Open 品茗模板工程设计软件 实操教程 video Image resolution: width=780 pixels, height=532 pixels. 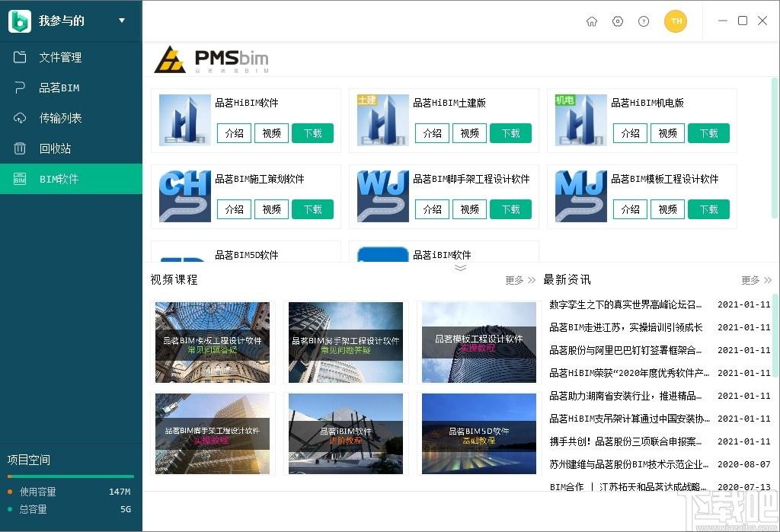click(479, 342)
